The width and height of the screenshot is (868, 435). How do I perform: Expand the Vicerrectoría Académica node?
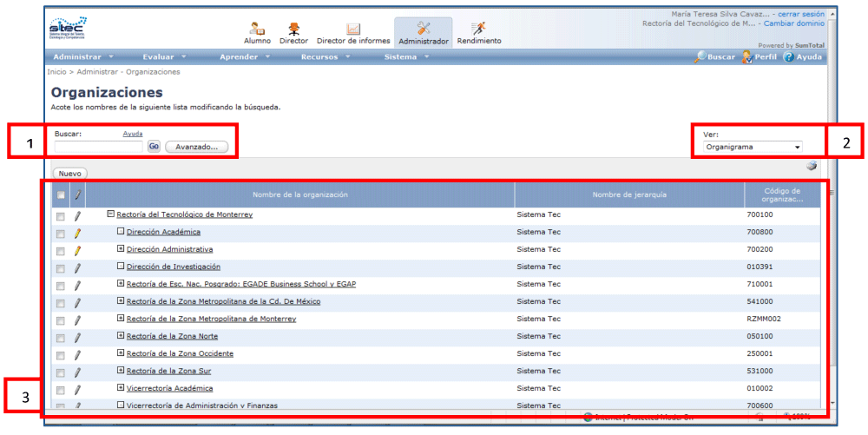tap(121, 387)
